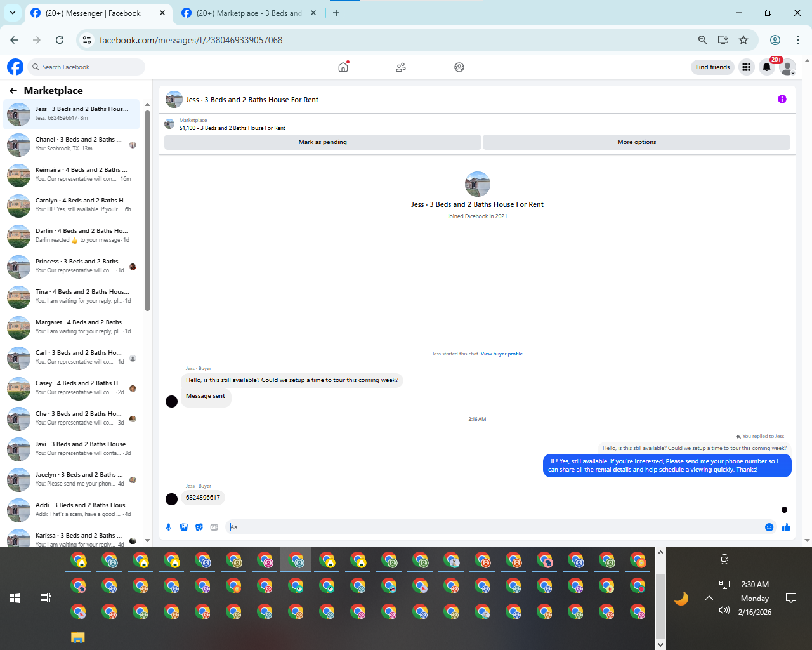Click Mark as pending button
This screenshot has width=812, height=650.
click(x=323, y=142)
